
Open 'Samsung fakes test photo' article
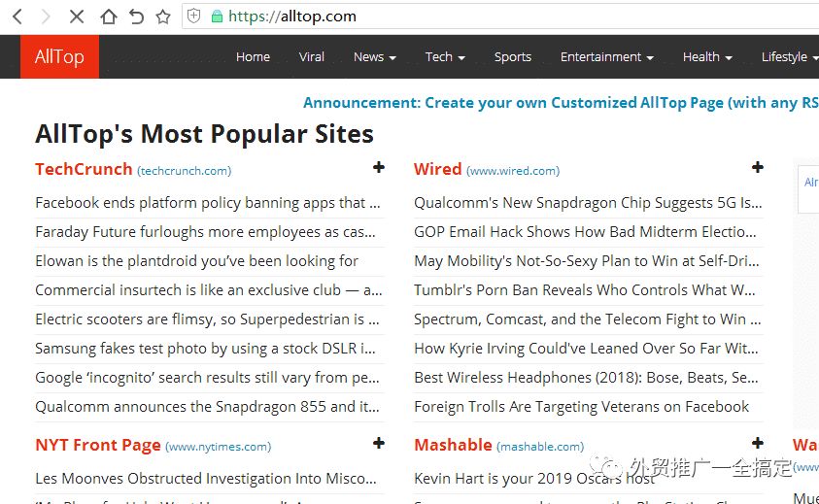coord(205,349)
